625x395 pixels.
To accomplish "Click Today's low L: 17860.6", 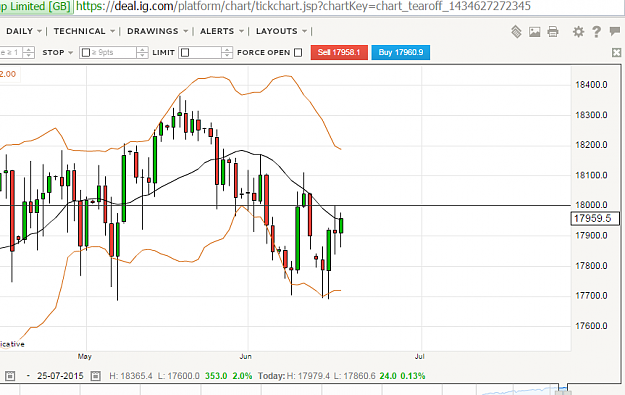I will coord(354,376).
